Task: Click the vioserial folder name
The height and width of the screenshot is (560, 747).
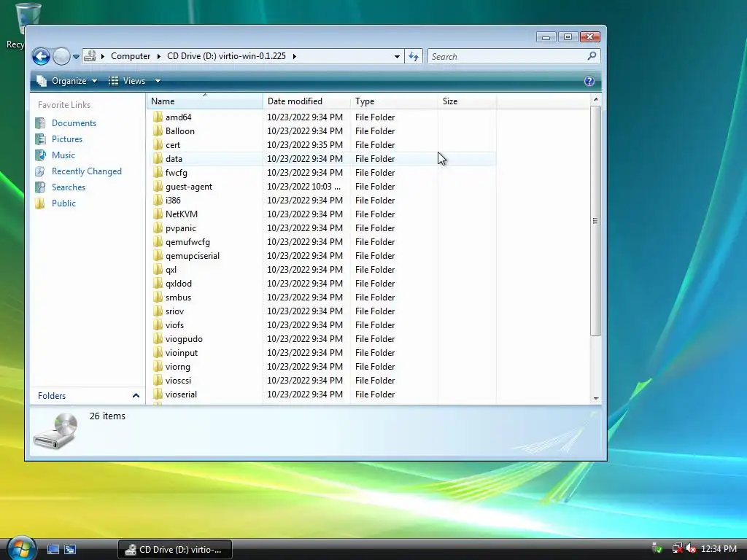Action: click(x=181, y=394)
